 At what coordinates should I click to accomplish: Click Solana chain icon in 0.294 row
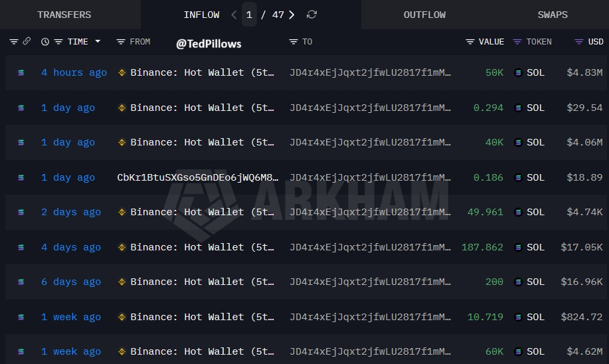(x=21, y=108)
